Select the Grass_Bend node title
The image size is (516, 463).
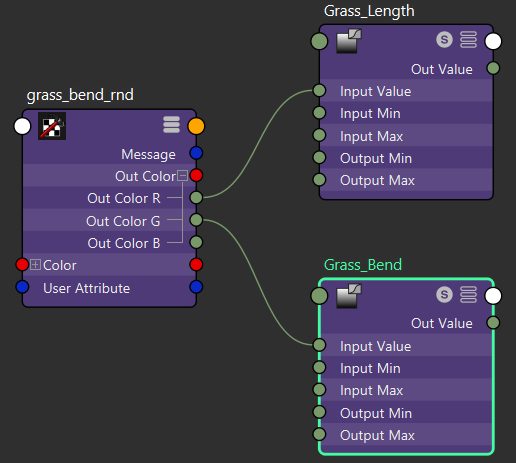pos(363,265)
